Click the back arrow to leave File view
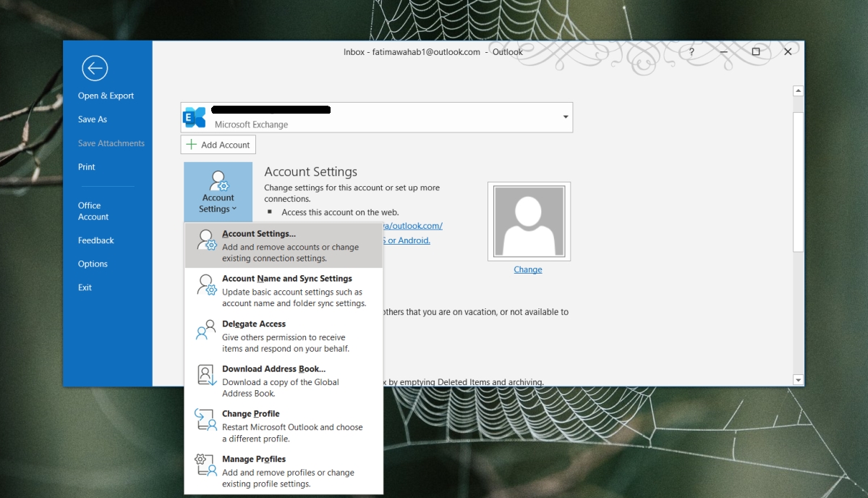868x498 pixels. [x=95, y=68]
